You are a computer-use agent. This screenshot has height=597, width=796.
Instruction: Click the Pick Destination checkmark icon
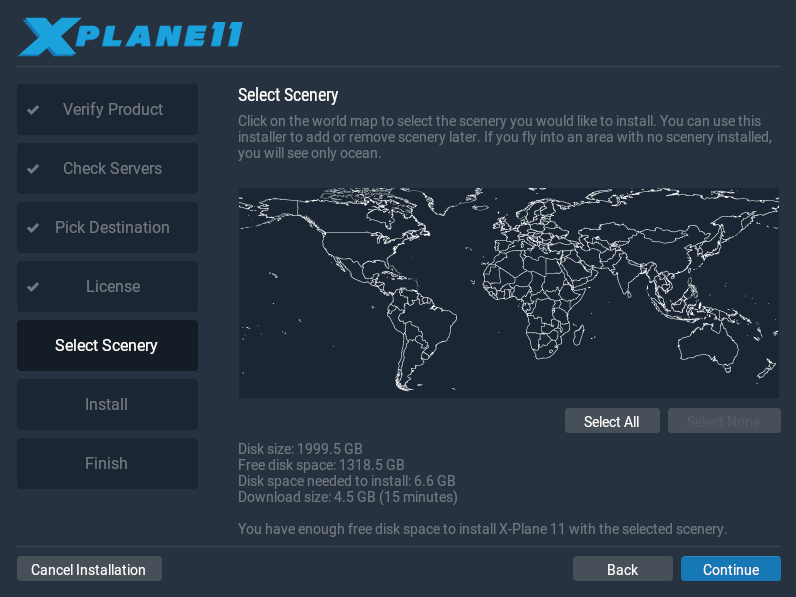(33, 227)
